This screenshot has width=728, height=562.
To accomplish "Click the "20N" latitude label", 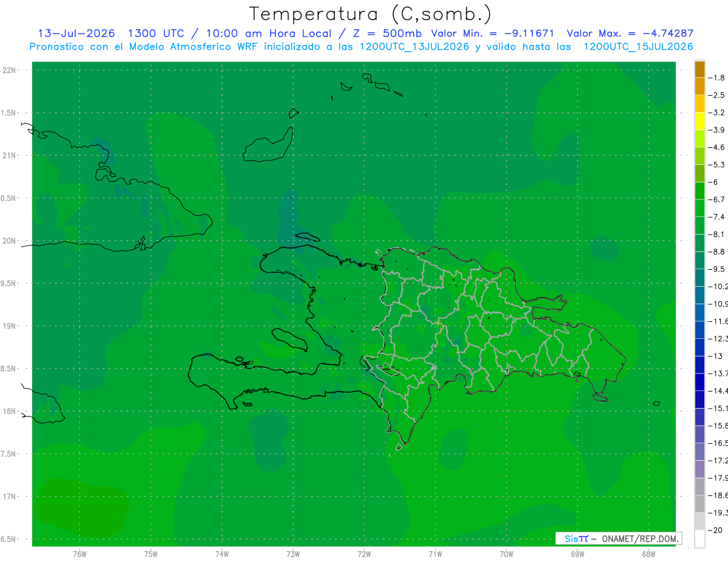I will pyautogui.click(x=10, y=241).
